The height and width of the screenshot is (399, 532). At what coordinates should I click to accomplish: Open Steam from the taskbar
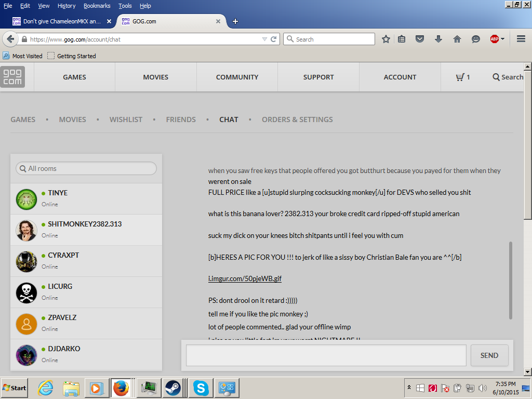click(173, 388)
